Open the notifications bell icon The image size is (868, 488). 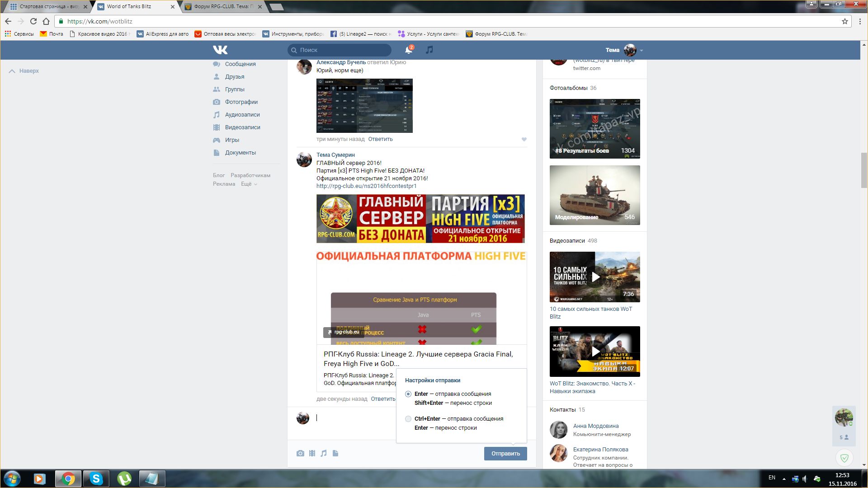click(x=408, y=50)
